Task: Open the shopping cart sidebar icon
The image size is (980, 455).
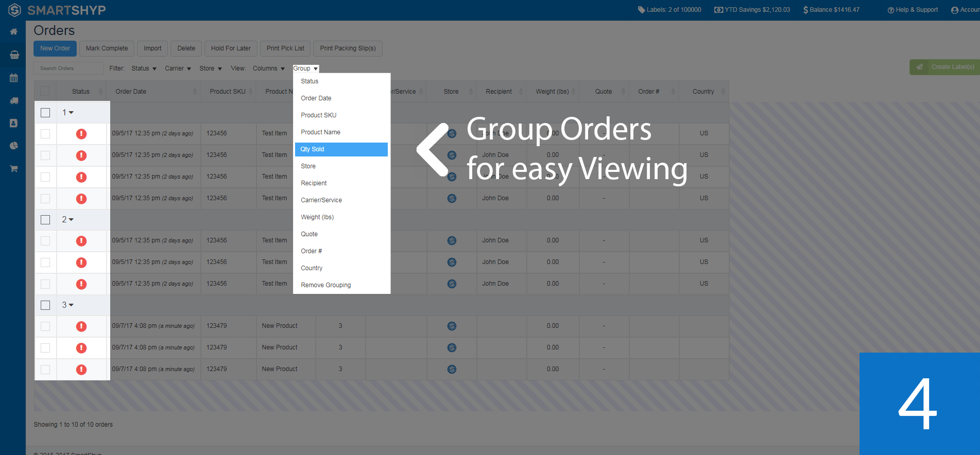Action: tap(14, 168)
